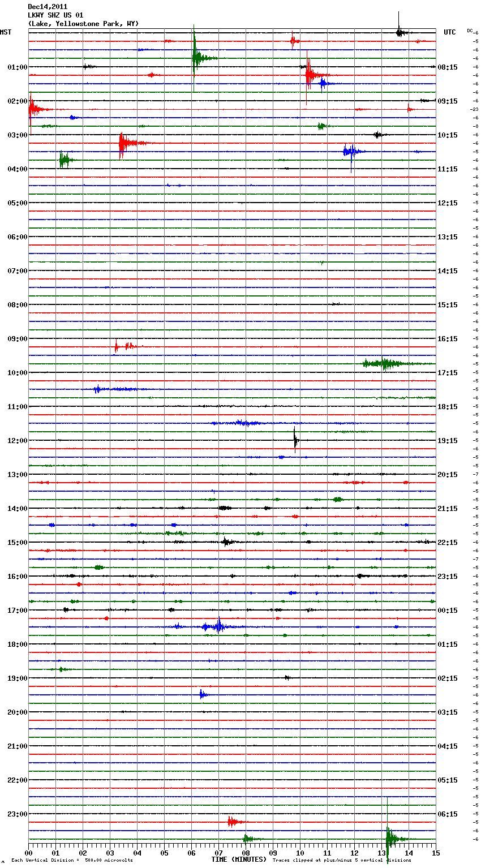Click the black spike on the first trace
This screenshot has width=481, height=868.
(x=400, y=32)
